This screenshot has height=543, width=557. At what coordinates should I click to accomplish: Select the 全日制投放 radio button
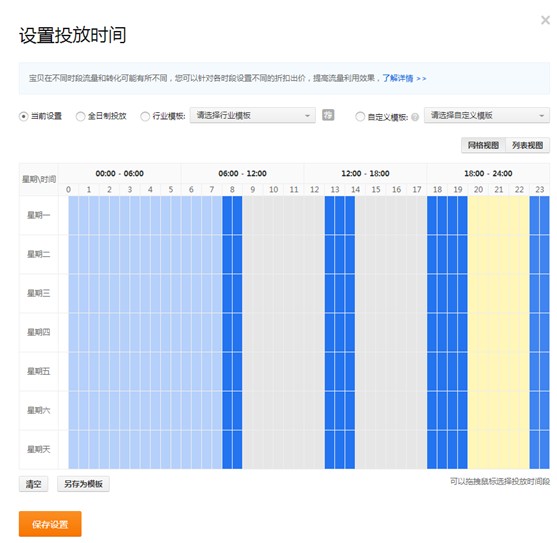(x=80, y=116)
